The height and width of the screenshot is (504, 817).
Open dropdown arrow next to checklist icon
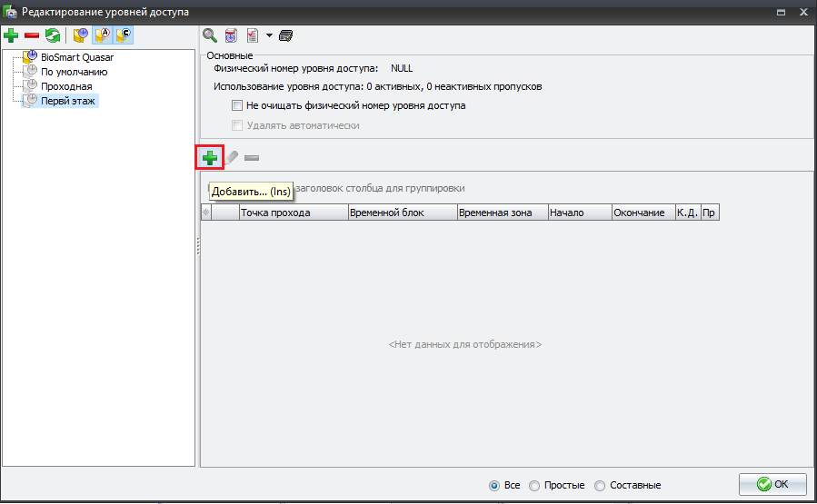click(269, 35)
